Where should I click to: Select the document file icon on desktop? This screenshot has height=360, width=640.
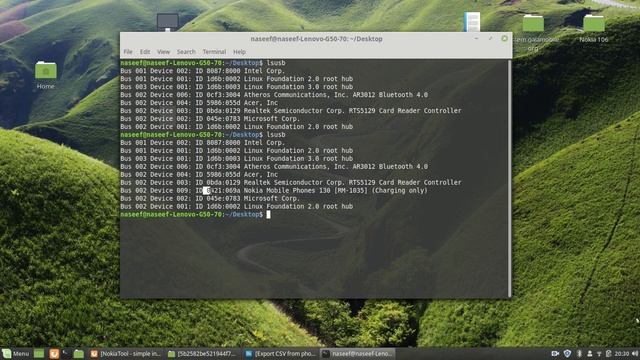[x=472, y=22]
